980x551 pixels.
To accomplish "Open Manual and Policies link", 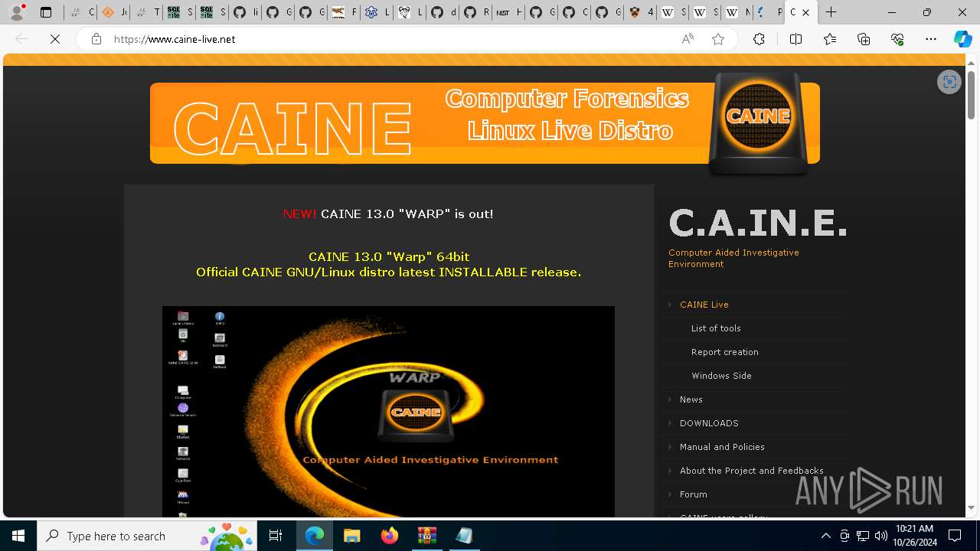I will point(722,447).
